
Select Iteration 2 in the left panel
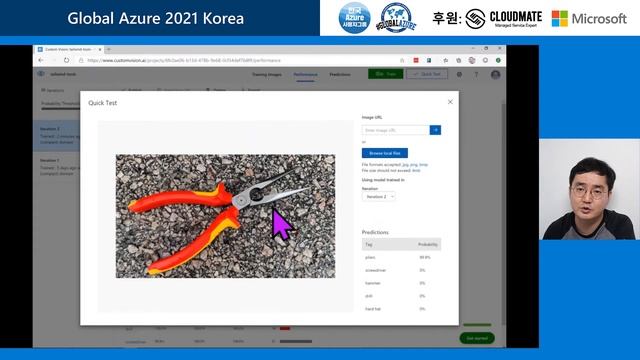tap(57, 136)
